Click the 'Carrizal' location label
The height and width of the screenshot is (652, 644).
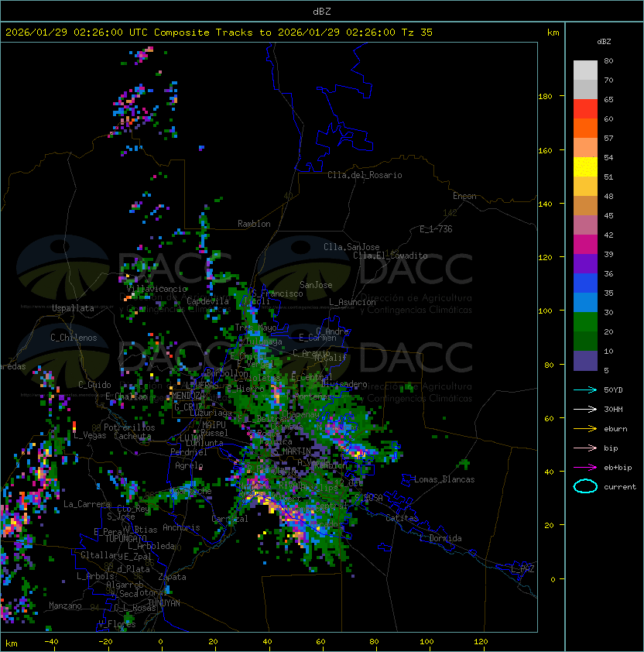pos(230,519)
